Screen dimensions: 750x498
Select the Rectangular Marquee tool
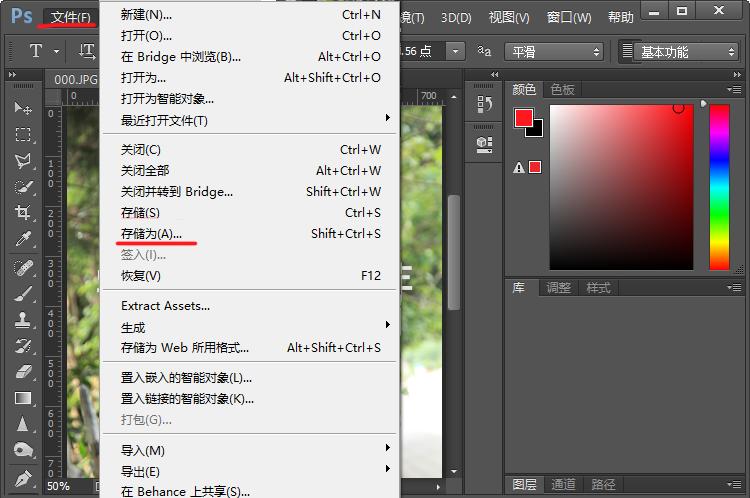point(22,134)
